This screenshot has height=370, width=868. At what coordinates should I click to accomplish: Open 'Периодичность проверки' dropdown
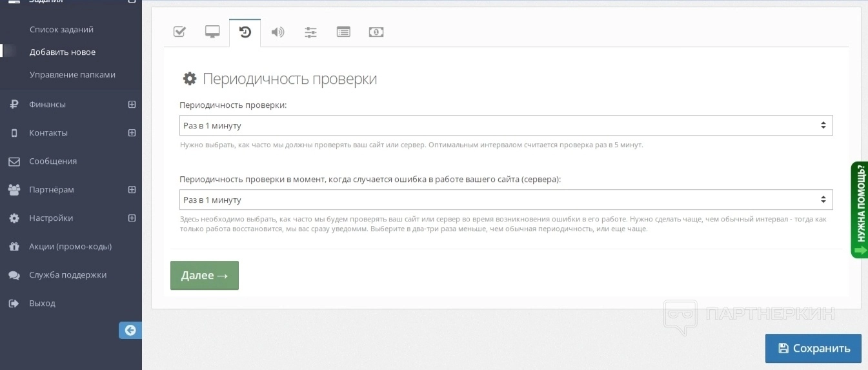pos(505,125)
